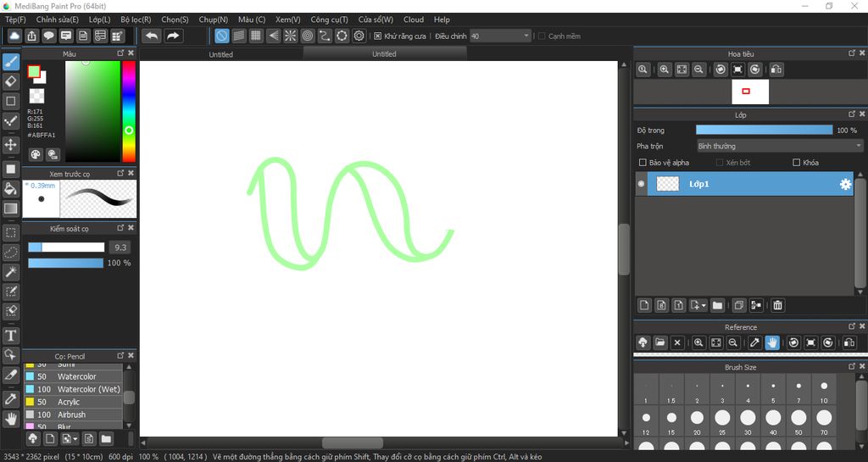
Task: Open the Bộ lọc(R) filter menu
Action: point(136,19)
